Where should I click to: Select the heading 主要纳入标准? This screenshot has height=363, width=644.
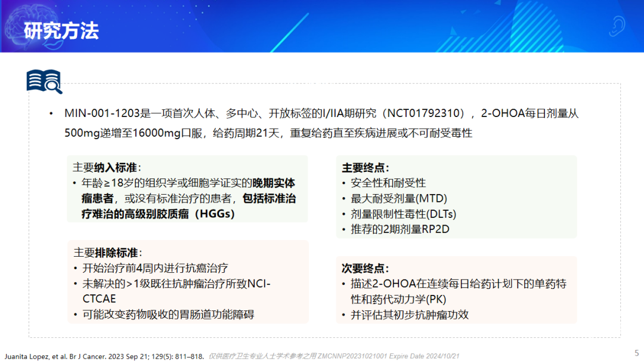tap(107, 168)
